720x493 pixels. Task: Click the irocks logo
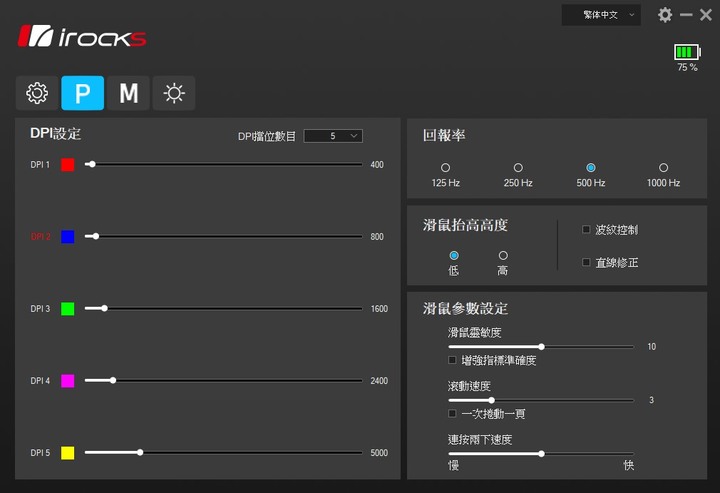82,37
